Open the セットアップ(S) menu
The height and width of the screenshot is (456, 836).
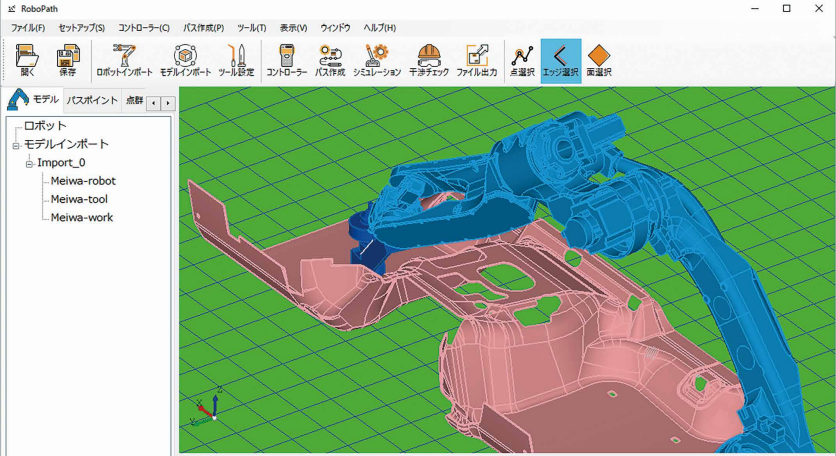(x=82, y=28)
